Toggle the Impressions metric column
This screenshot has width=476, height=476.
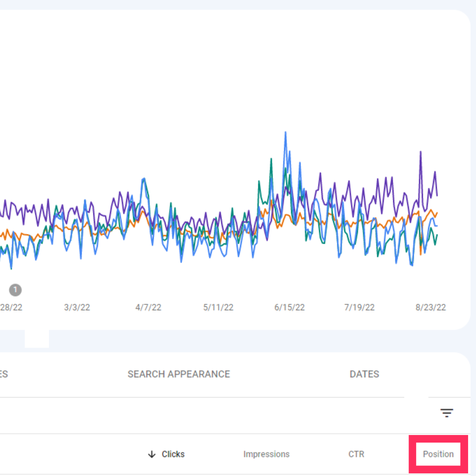266,454
